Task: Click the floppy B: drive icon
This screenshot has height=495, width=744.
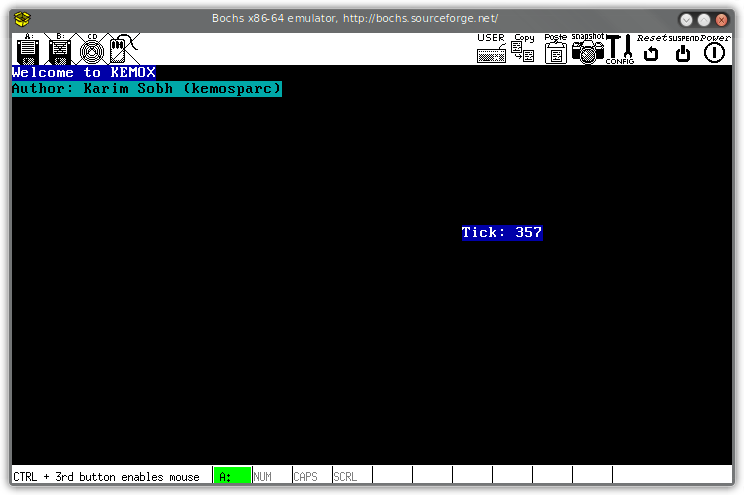Action: point(60,49)
